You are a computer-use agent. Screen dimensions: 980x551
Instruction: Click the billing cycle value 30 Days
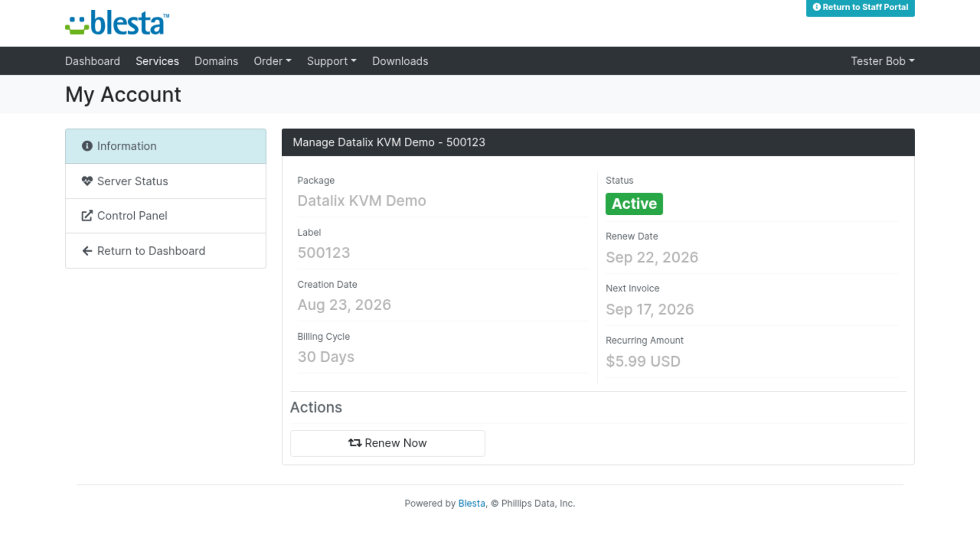pyautogui.click(x=326, y=357)
